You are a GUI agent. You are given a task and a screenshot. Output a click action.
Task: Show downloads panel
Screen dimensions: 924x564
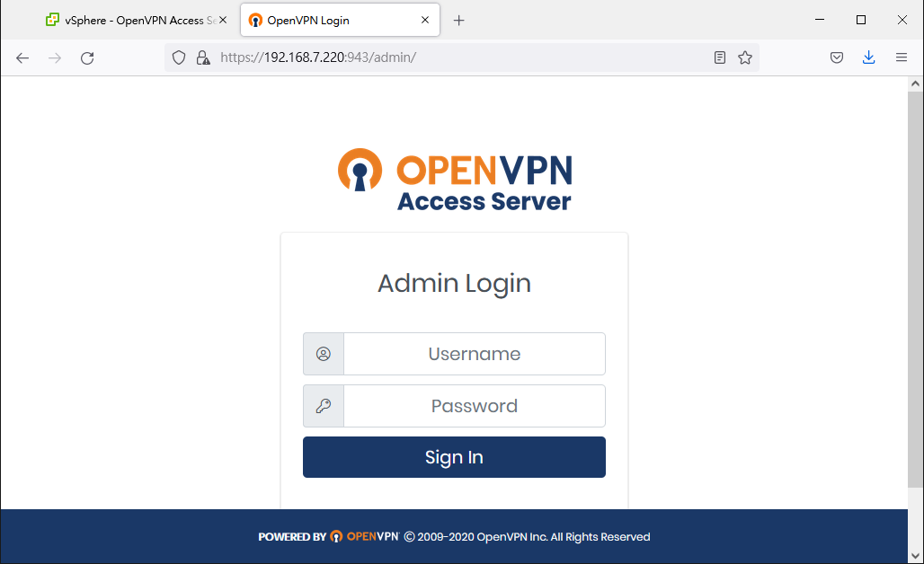(868, 57)
